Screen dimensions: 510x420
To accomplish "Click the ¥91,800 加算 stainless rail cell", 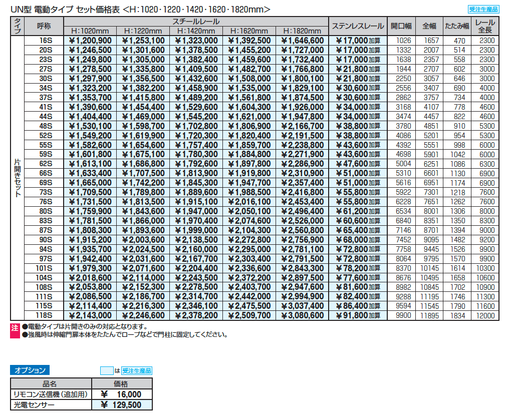I will (x=358, y=315).
